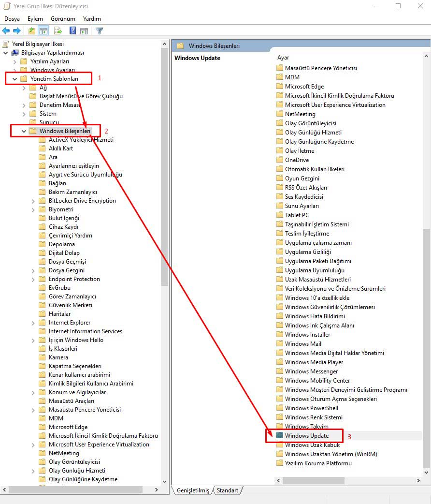Click folder icon beside Oyun Gezgini
Viewport: 431px width, 504px height.
point(280,178)
